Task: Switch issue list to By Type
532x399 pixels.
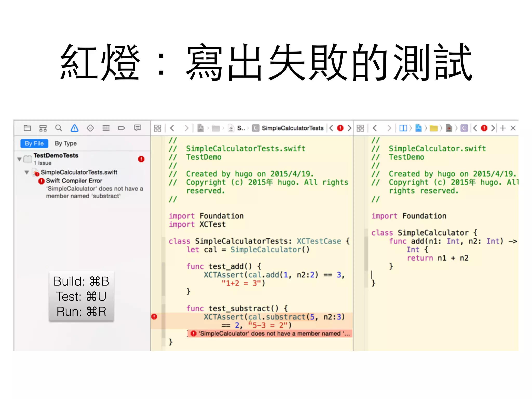Action: point(66,143)
